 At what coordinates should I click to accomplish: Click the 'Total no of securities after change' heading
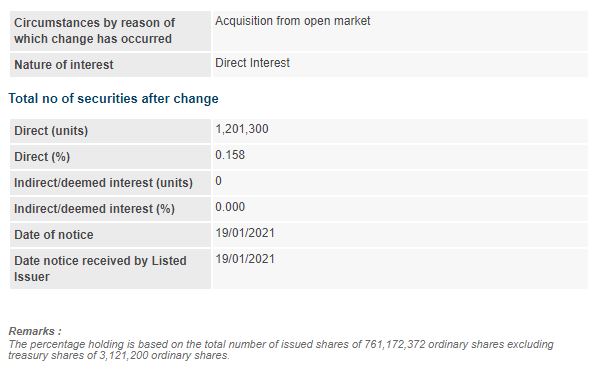pos(113,99)
